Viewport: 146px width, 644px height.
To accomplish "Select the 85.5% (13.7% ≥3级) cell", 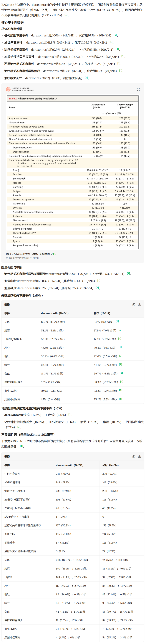I will pyautogui.click(x=53, y=322).
